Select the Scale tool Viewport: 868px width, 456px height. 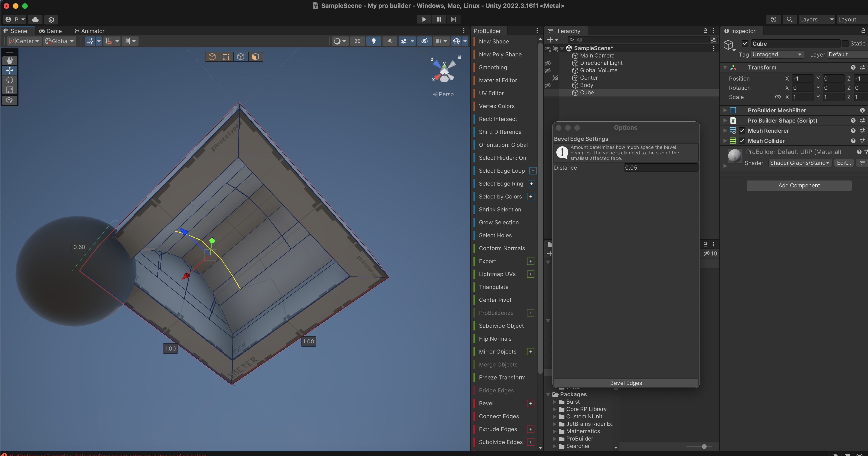tap(9, 90)
